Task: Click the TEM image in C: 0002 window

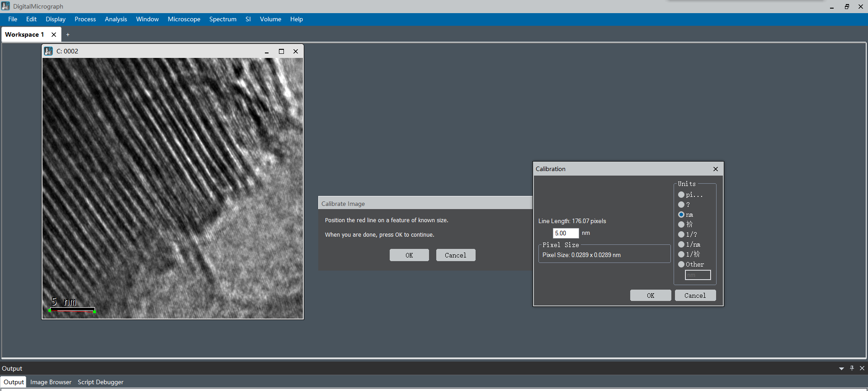Action: (173, 188)
